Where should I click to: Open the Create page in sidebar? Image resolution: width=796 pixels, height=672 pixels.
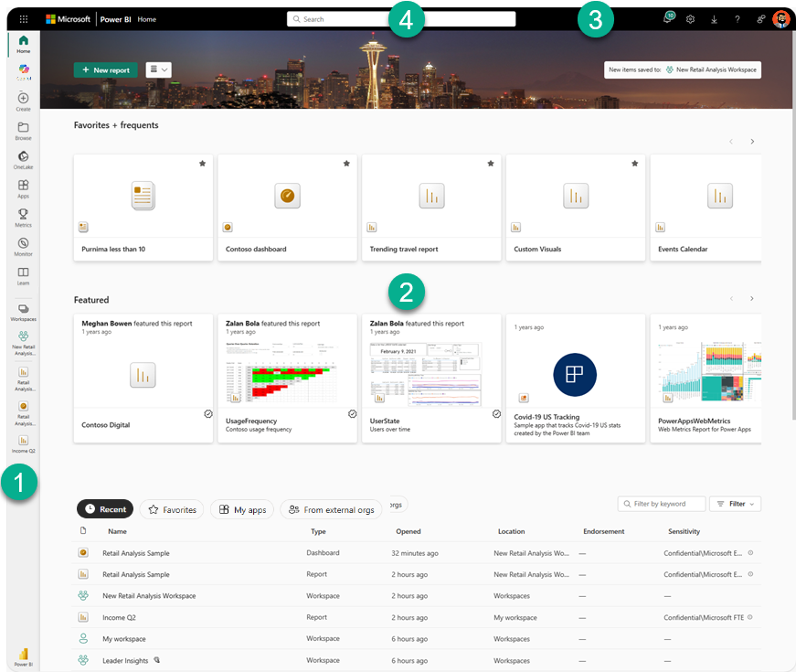24,101
